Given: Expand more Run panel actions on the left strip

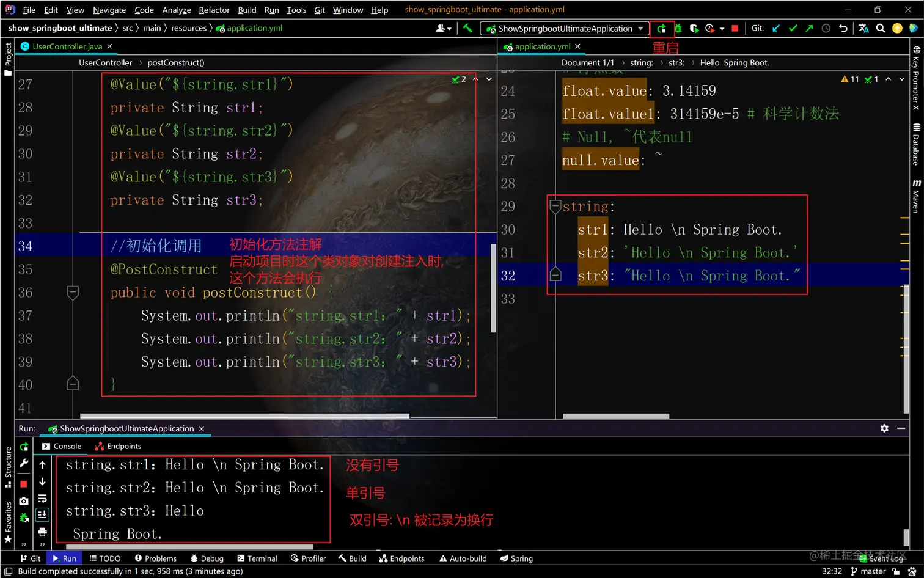Looking at the screenshot, I should pos(24,543).
